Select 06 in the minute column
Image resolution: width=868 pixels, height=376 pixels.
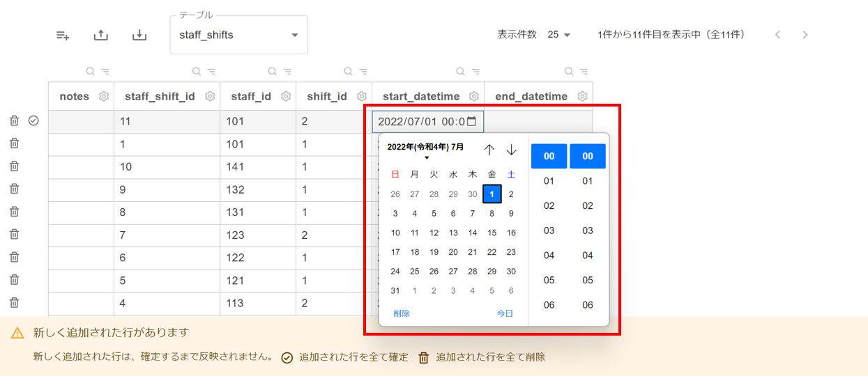pos(587,305)
